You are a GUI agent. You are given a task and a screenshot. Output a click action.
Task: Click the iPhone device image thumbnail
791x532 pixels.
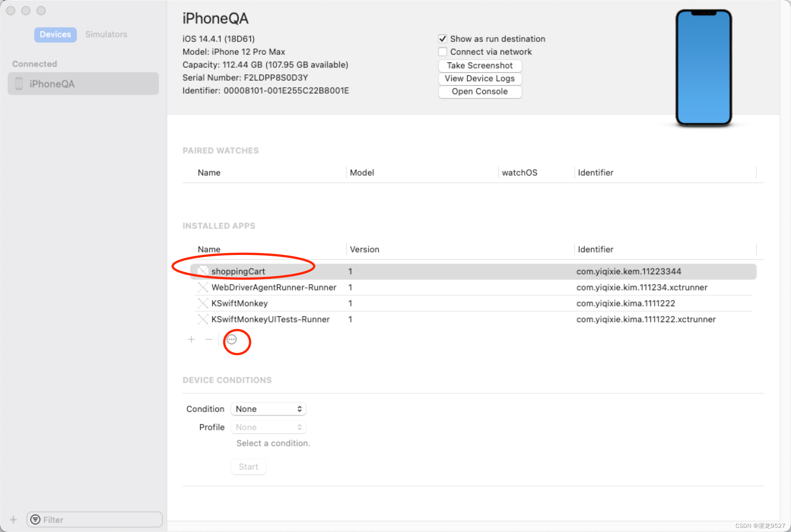point(704,68)
